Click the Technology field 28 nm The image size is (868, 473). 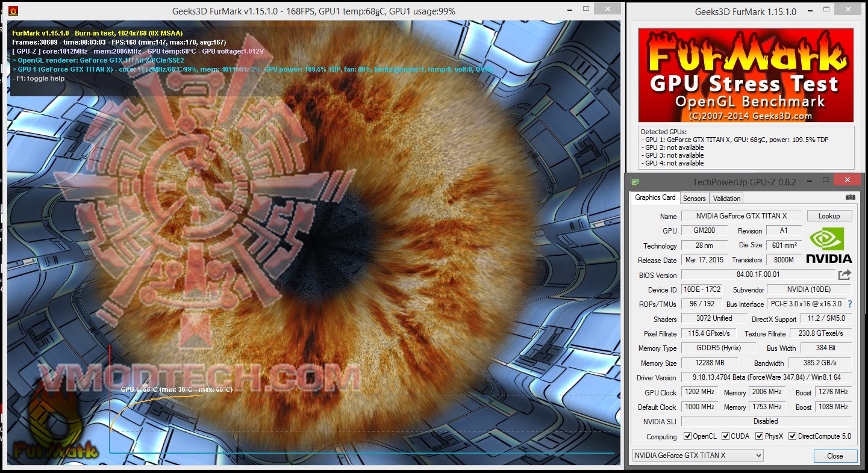tap(705, 246)
